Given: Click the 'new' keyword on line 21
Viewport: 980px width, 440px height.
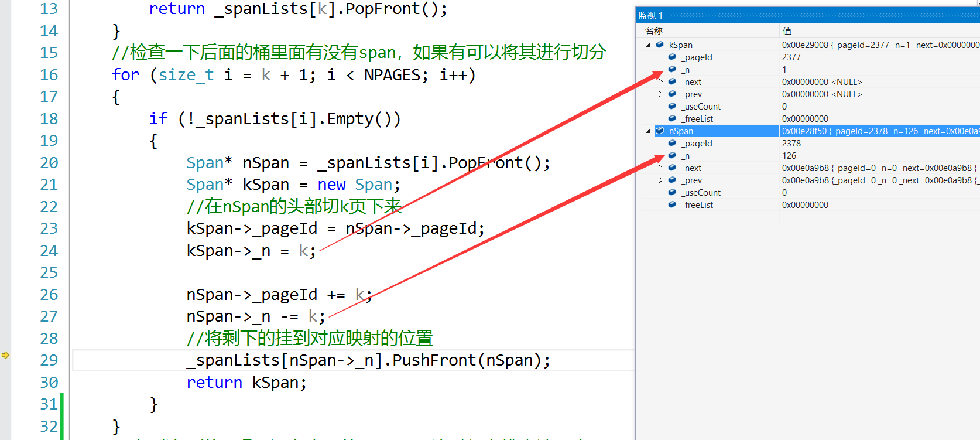Looking at the screenshot, I should click(x=331, y=185).
